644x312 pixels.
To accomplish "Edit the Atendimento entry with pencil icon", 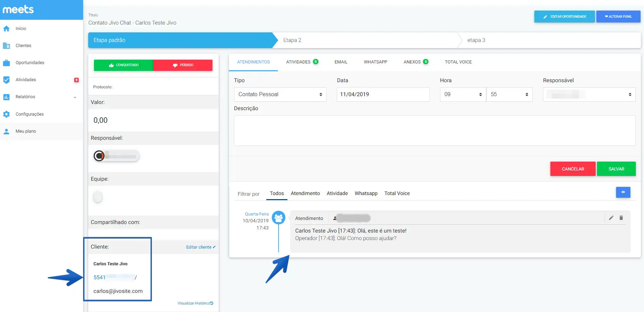I will (x=611, y=218).
